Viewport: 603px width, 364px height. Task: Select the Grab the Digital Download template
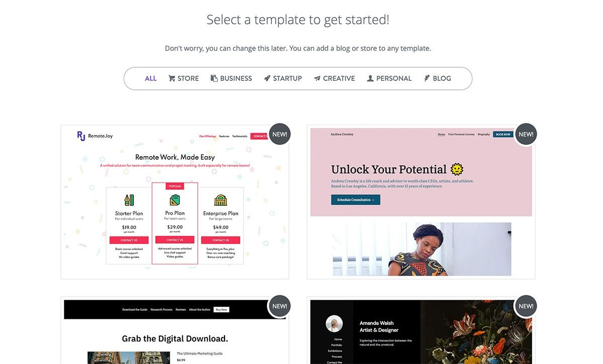click(x=175, y=330)
